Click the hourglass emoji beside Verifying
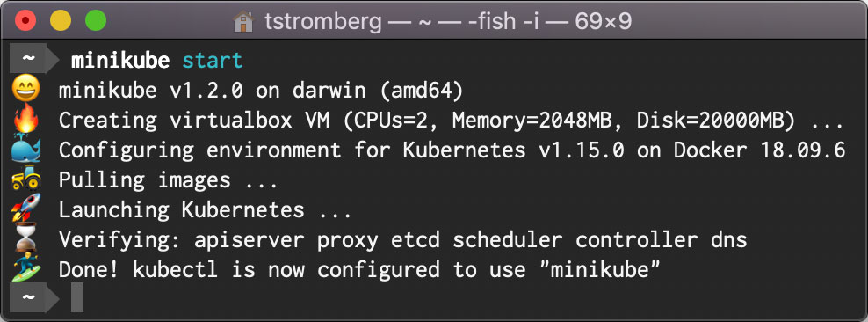This screenshot has height=322, width=868. 26,239
